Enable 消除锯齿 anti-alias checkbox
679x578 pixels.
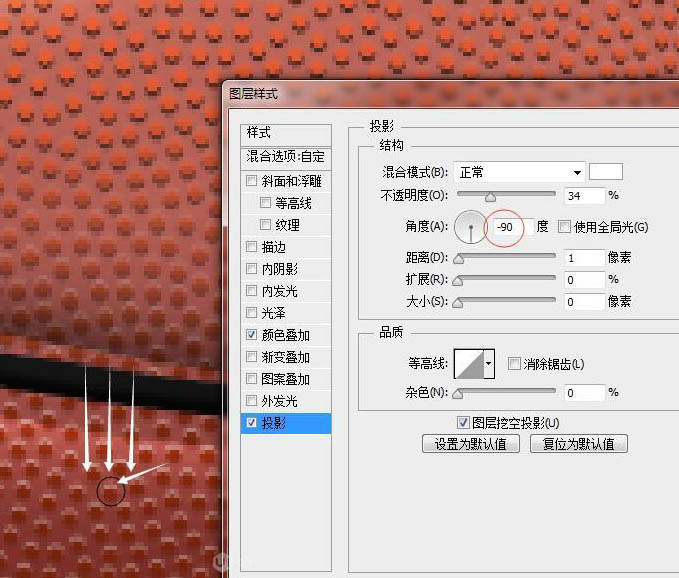point(514,363)
